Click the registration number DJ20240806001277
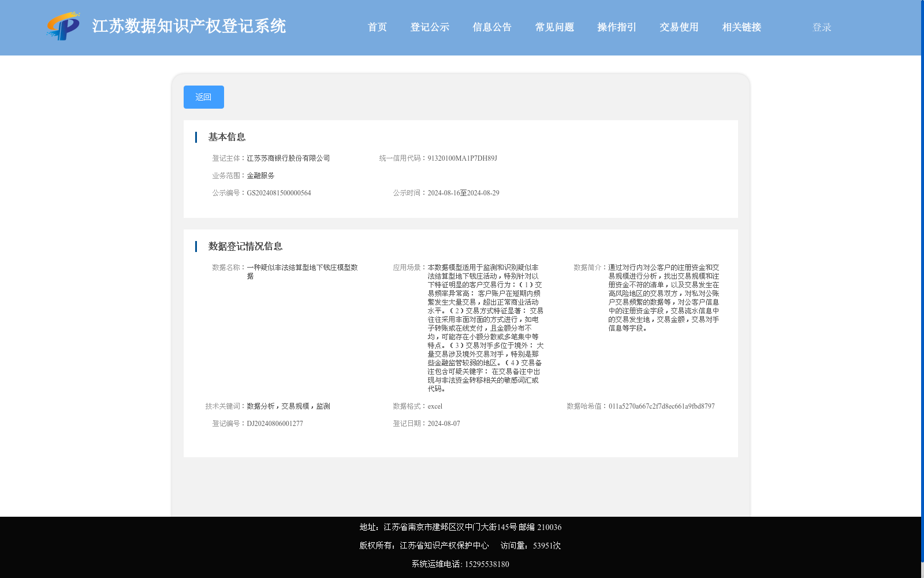This screenshot has height=578, width=924. pyautogui.click(x=275, y=424)
